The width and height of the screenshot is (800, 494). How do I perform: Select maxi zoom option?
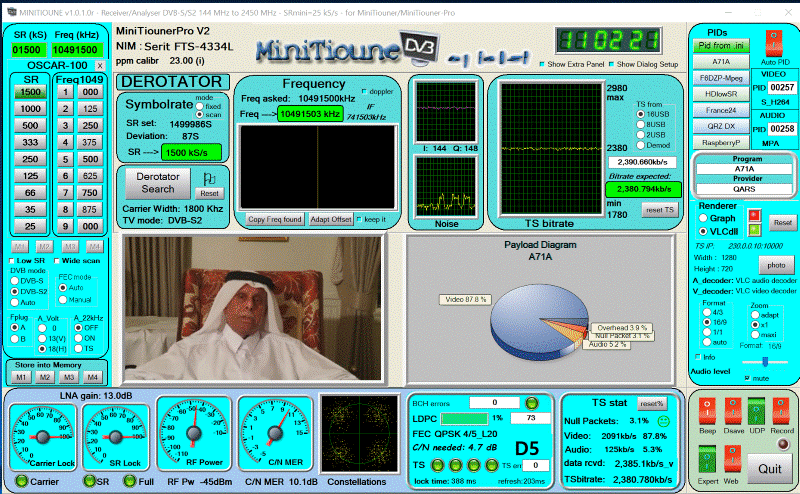click(755, 335)
